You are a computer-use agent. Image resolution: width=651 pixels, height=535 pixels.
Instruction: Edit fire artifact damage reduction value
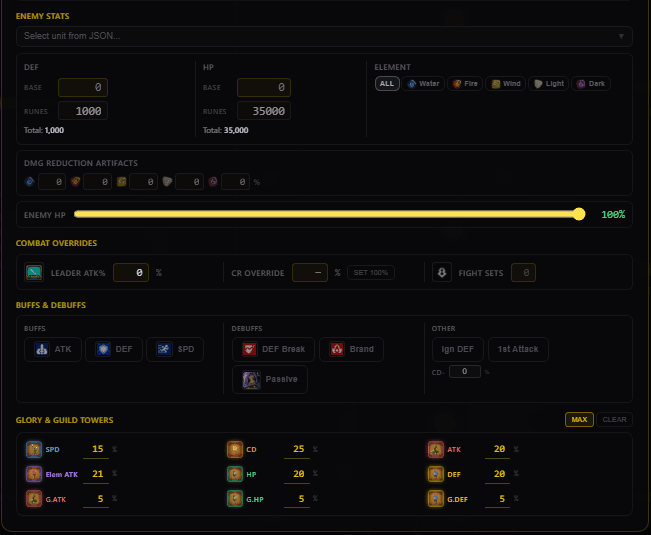98,181
